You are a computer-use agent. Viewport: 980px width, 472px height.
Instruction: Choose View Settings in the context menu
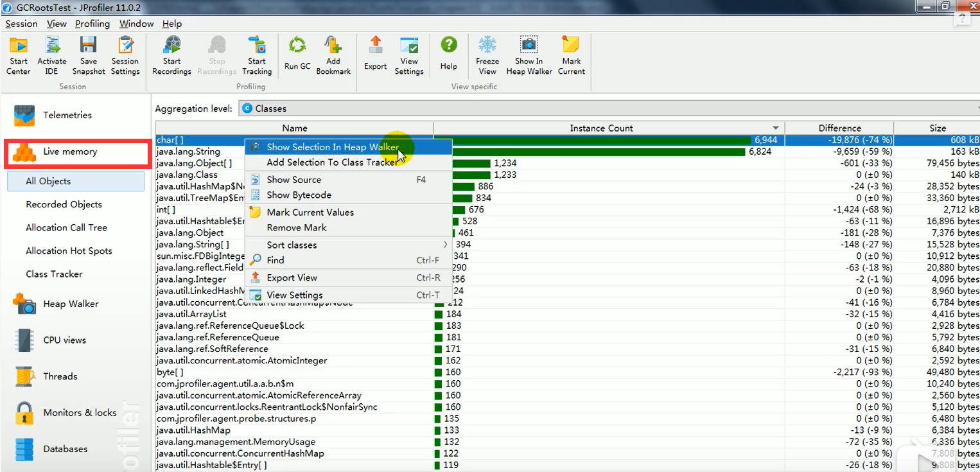[x=349, y=295]
